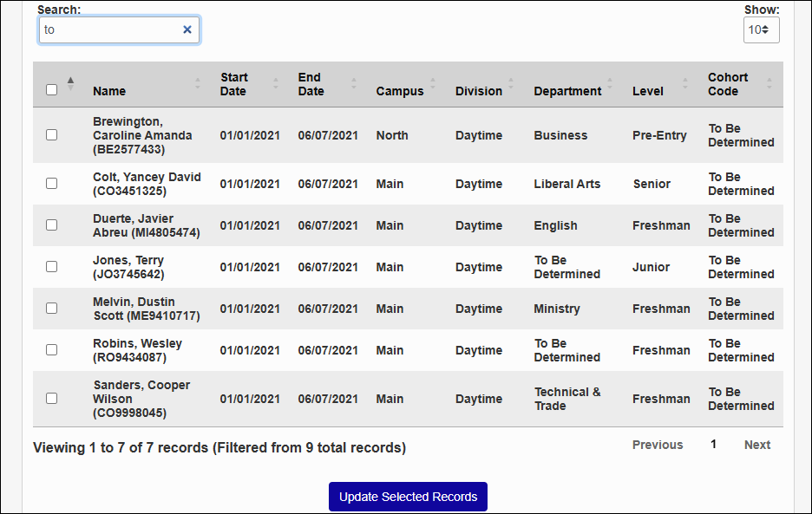Screen dimensions: 812x514
Task: Check the Melvin, Dustin Scott checkbox
Action: coord(51,309)
